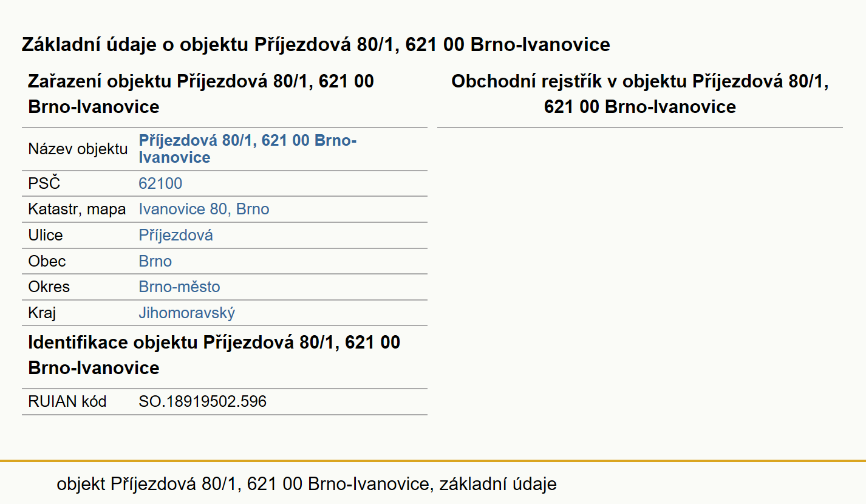
Task: Open the Ivanovice 80, Brno cadastre link
Action: (204, 209)
